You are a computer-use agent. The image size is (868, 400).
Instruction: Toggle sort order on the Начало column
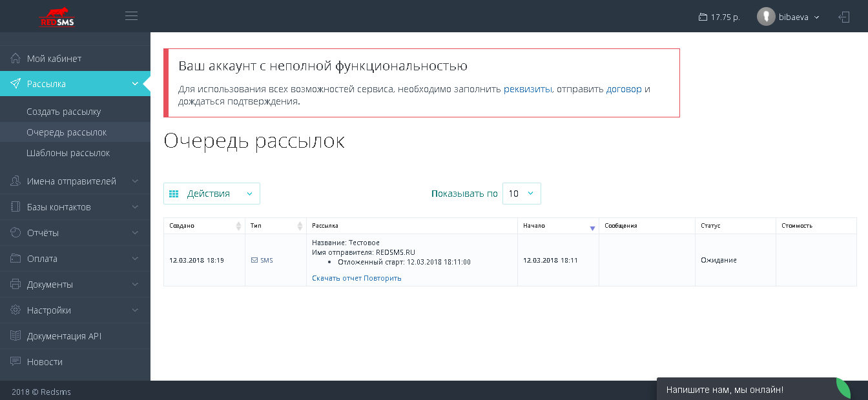pos(592,226)
